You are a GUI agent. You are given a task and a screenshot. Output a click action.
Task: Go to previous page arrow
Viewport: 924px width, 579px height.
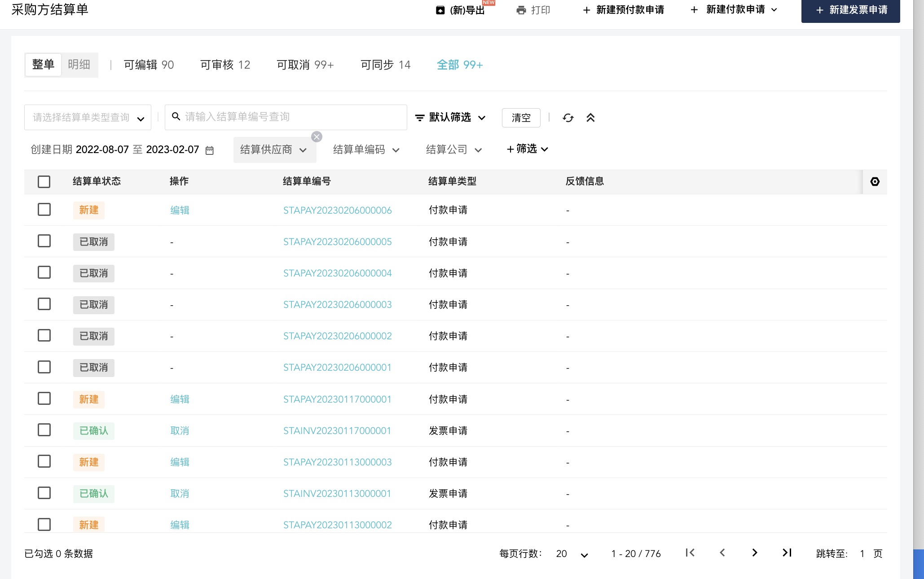(x=722, y=553)
